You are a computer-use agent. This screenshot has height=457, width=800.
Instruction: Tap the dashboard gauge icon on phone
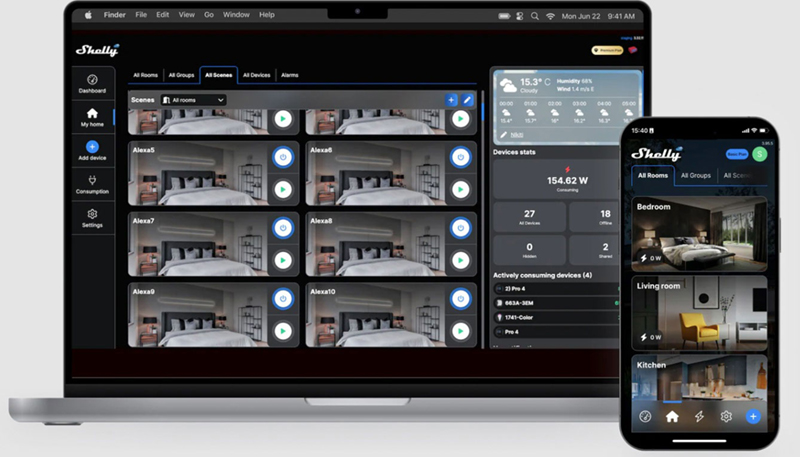645,417
